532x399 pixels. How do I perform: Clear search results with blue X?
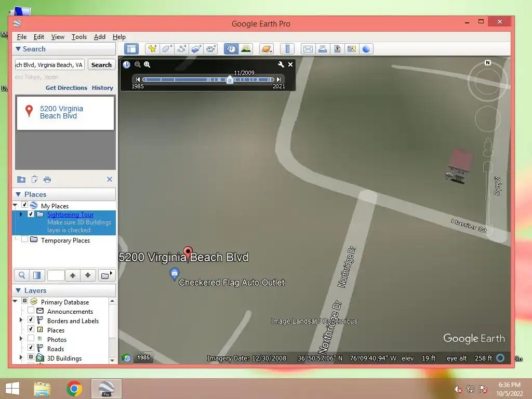110,179
